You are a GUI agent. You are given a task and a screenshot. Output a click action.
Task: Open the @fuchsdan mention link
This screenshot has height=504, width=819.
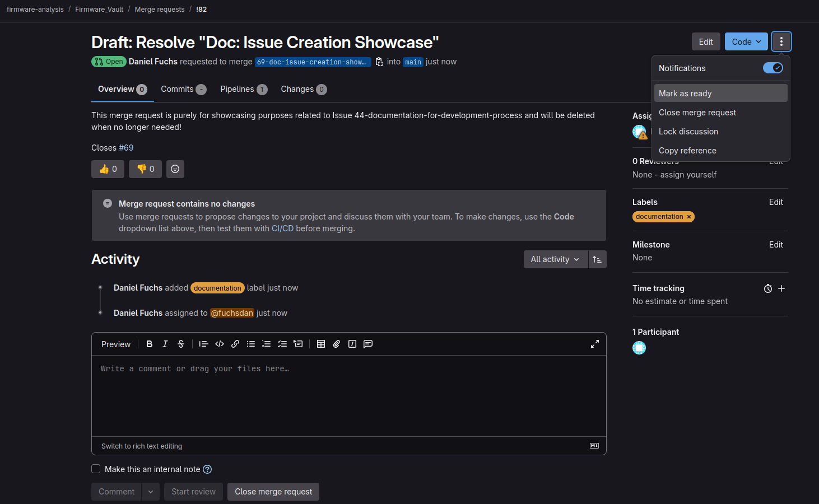tap(232, 313)
